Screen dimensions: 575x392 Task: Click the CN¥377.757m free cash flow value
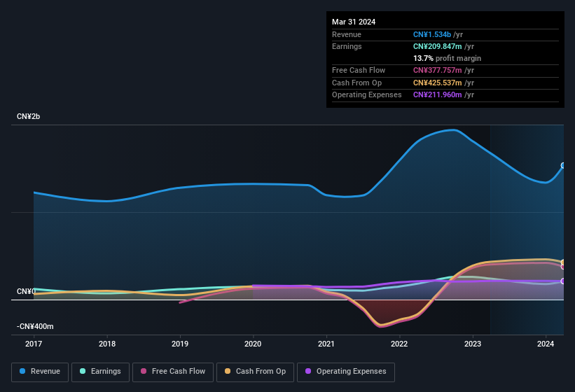[438, 70]
